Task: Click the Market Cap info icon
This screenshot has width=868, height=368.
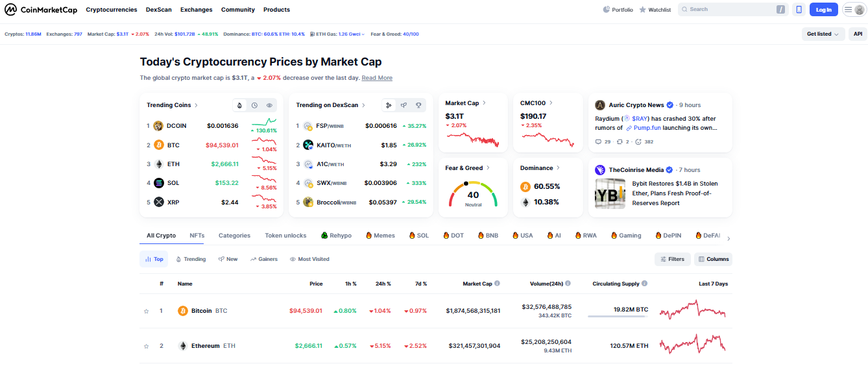Action: click(497, 284)
